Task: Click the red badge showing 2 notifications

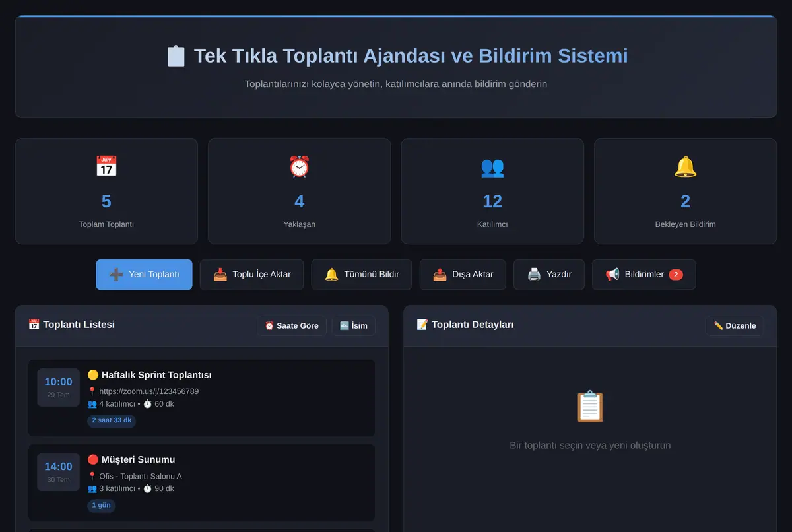Action: (x=676, y=275)
